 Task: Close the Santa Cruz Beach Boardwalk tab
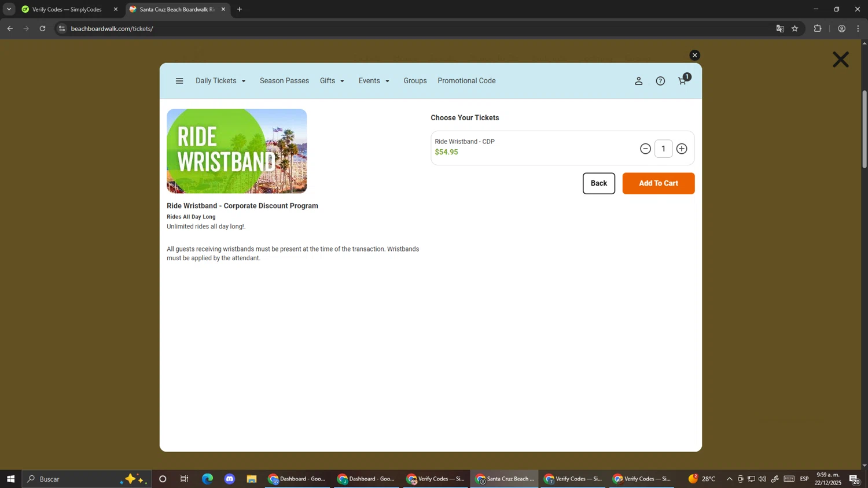click(223, 9)
